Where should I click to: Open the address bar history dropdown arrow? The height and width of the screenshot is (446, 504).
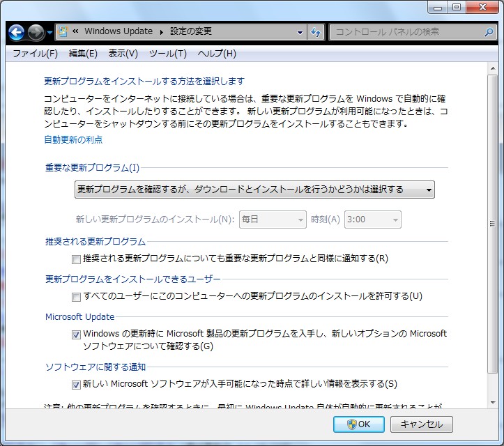[300, 32]
